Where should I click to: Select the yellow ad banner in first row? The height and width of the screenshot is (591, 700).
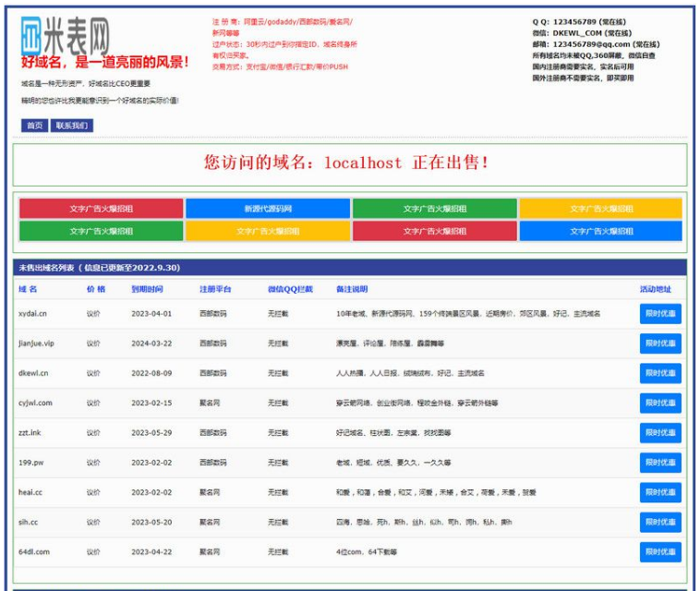point(601,209)
